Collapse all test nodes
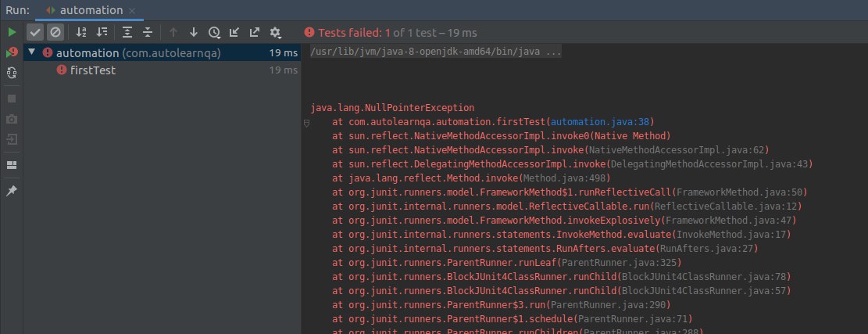Viewport: 868px width, 334px height. pyautogui.click(x=147, y=32)
